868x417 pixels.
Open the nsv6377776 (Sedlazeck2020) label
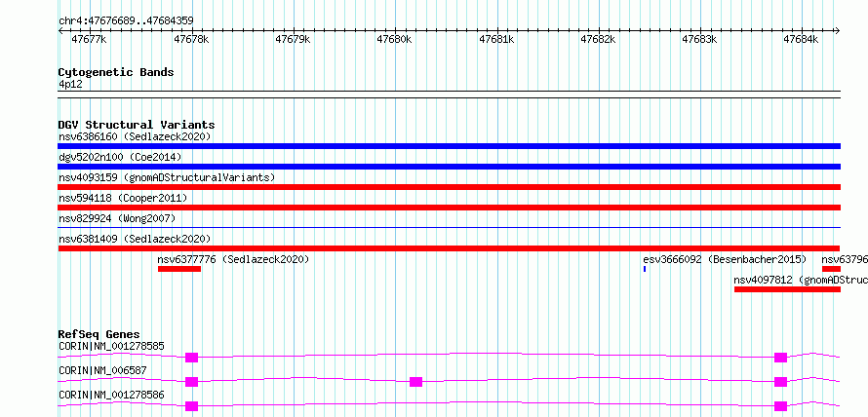(x=233, y=259)
